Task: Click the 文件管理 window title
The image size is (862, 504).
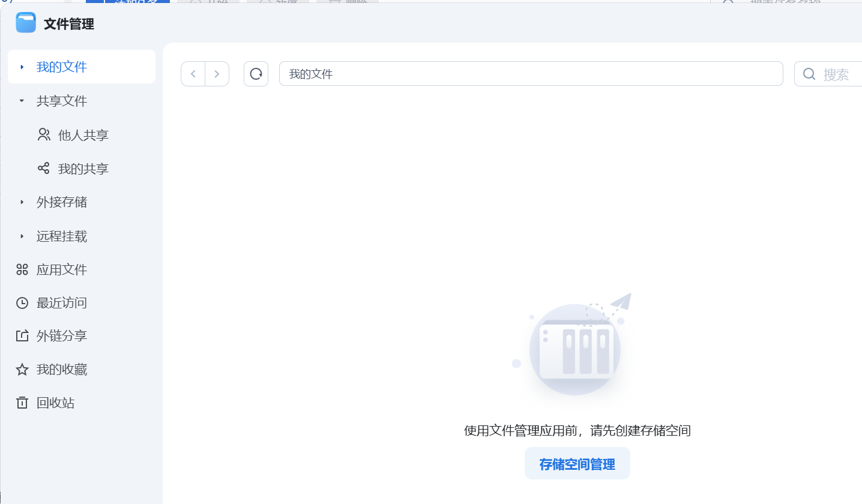Action: [69, 24]
